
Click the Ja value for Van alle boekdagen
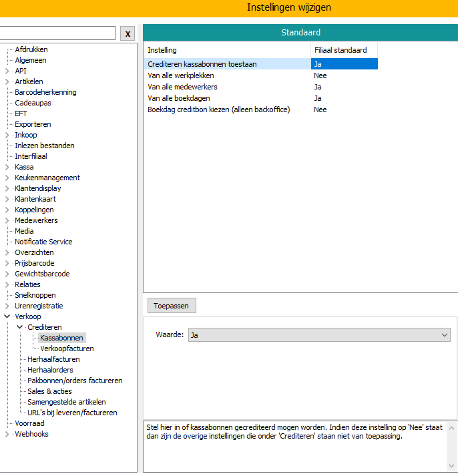click(318, 98)
